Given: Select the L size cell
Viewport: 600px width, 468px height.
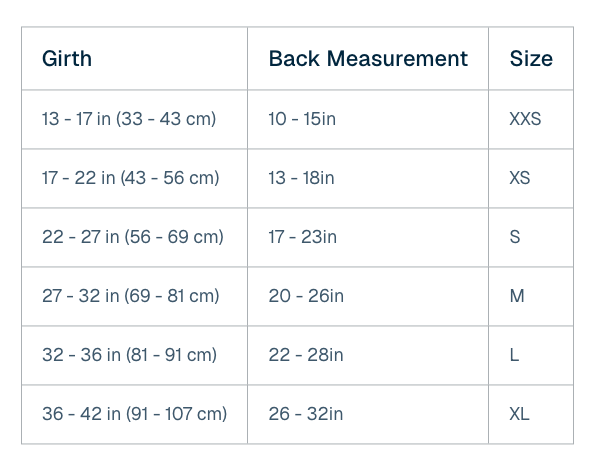Looking at the screenshot, I should pyautogui.click(x=531, y=355).
